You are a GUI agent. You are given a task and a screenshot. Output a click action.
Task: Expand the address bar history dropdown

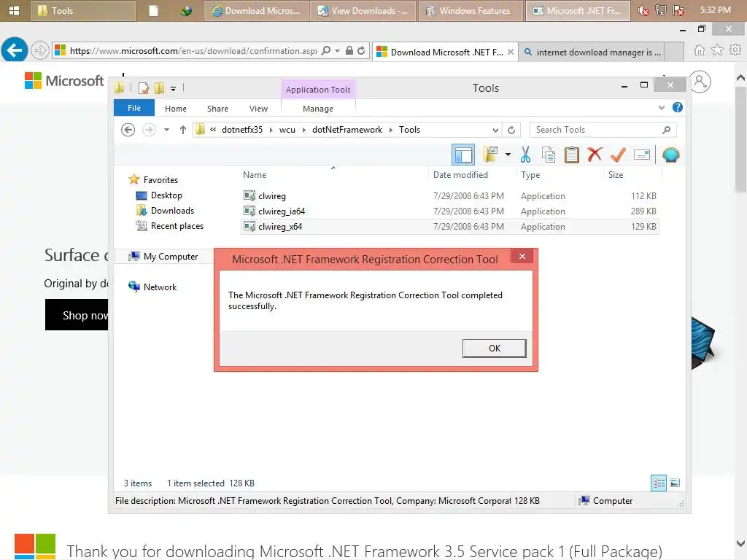(495, 130)
